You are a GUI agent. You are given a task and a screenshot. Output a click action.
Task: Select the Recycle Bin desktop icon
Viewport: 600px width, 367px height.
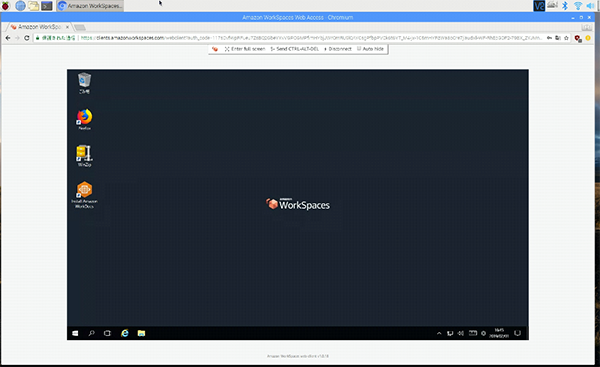[x=84, y=83]
